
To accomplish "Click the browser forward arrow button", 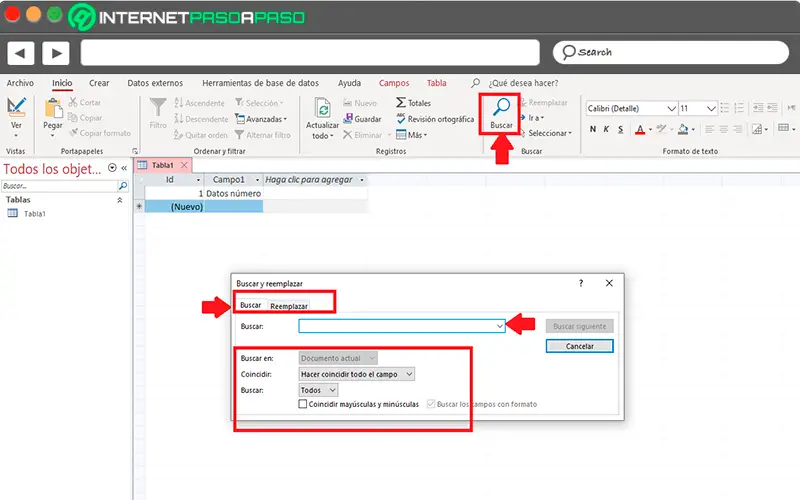I will 56,53.
